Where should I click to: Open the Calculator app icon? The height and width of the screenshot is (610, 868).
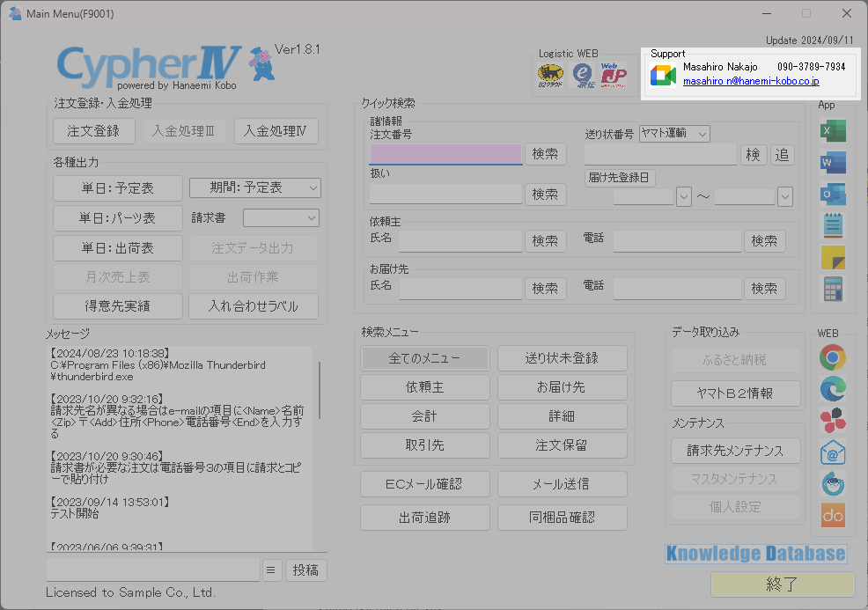(833, 289)
